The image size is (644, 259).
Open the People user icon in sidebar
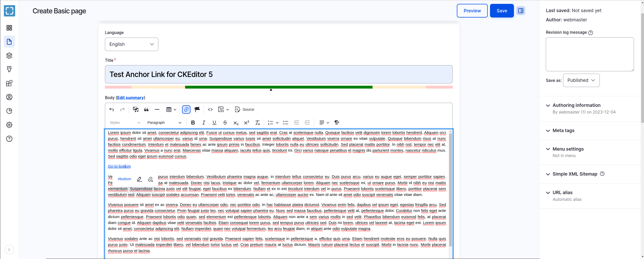9,97
